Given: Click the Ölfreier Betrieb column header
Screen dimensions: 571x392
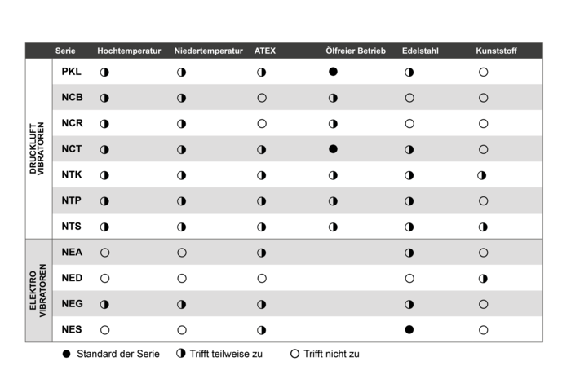Looking at the screenshot, I should pyautogui.click(x=356, y=51).
